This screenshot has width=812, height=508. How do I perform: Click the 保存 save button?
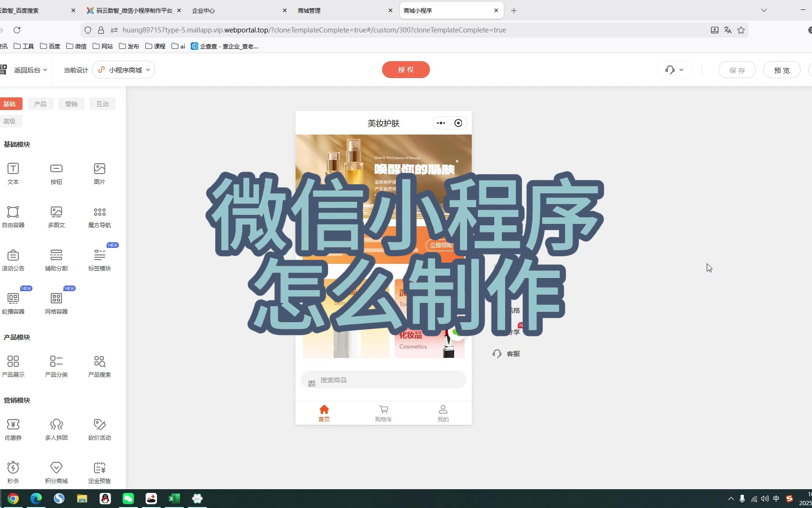pyautogui.click(x=737, y=70)
